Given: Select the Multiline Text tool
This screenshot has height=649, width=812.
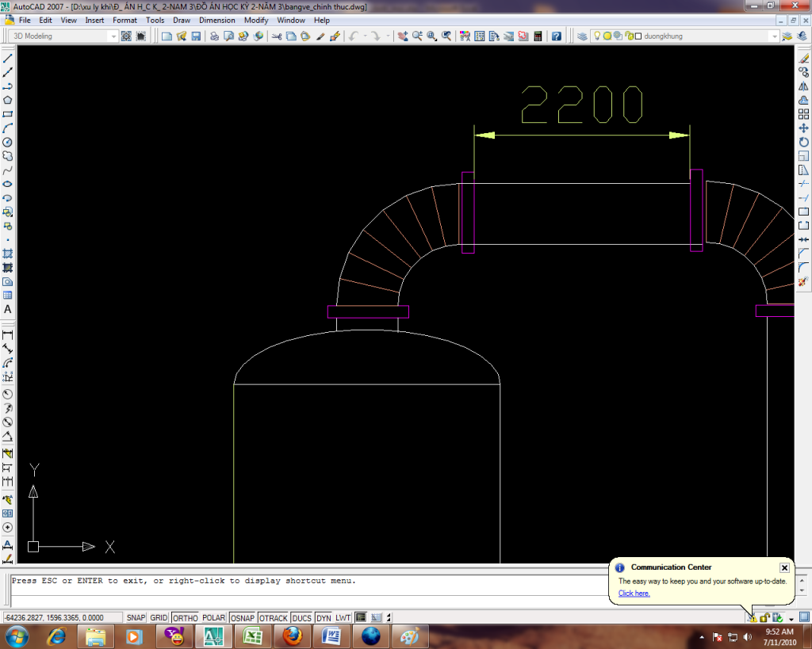Looking at the screenshot, I should pyautogui.click(x=8, y=310).
